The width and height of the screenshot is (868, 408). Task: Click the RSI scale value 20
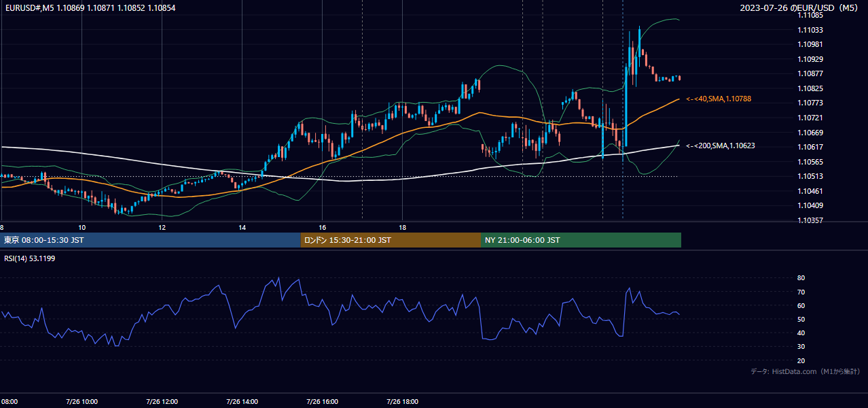[801, 360]
